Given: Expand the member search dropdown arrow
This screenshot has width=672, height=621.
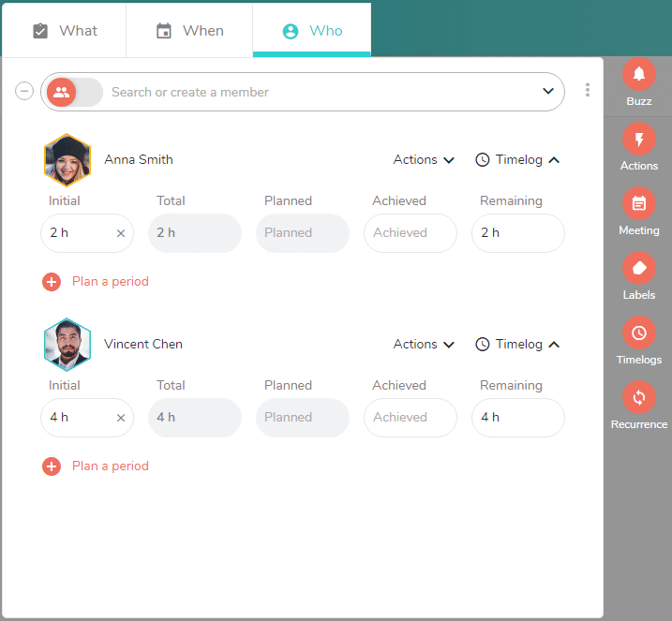Looking at the screenshot, I should [x=548, y=91].
